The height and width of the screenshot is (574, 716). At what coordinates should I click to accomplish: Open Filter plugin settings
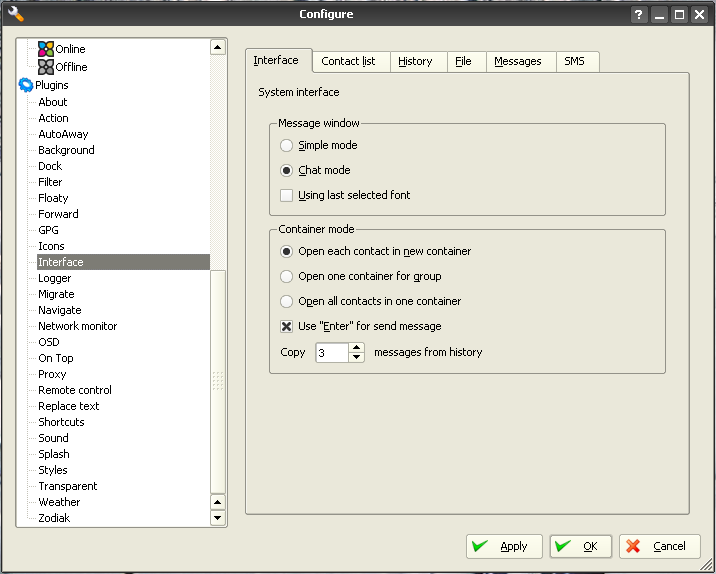tap(50, 182)
